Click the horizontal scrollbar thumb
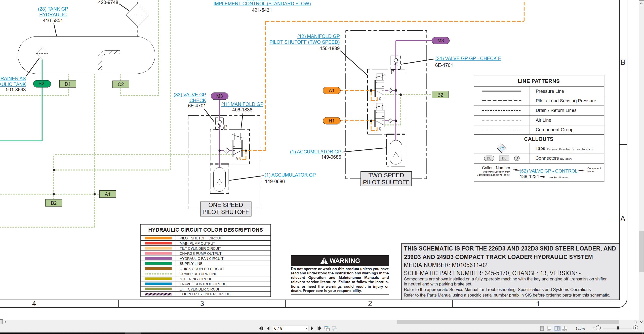 click(x=508, y=322)
